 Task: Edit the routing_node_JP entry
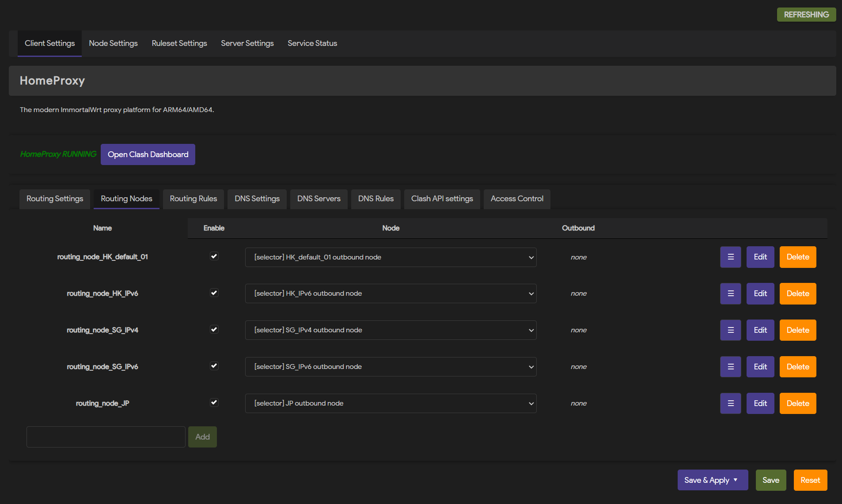760,403
